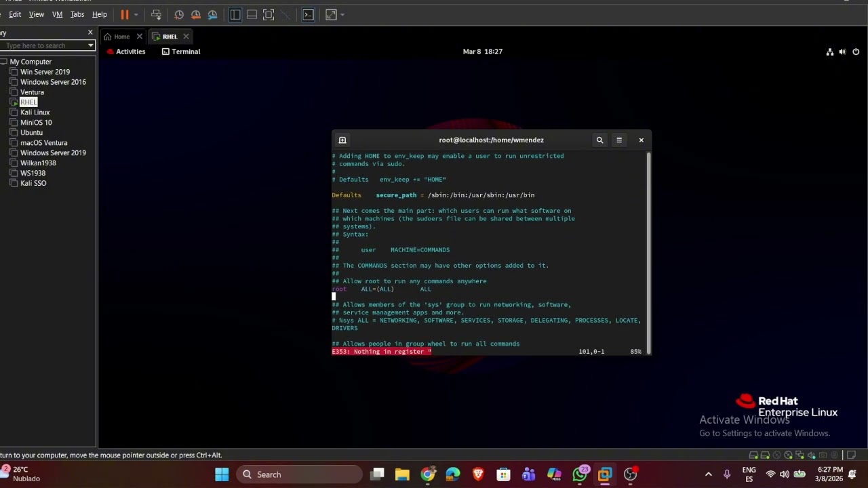
Task: Select WS1938 in the library
Action: [33, 174]
